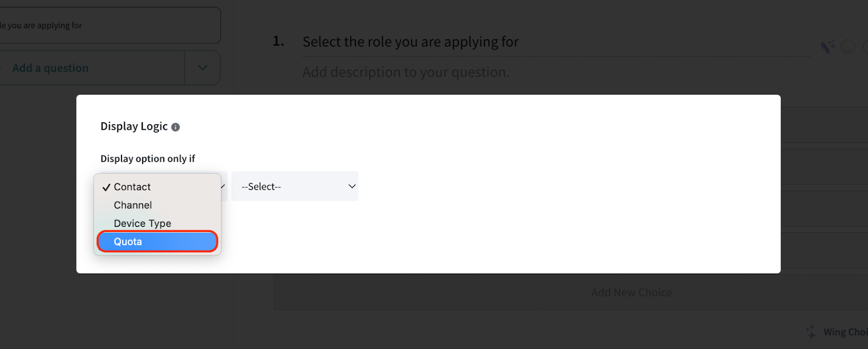
Task: Click the Wing Choice label
Action: [x=845, y=332]
